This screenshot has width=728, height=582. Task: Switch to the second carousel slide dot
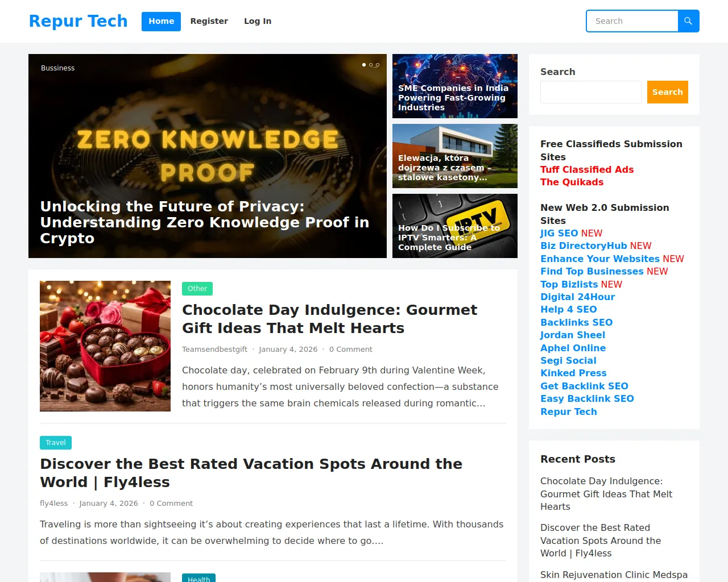(x=371, y=65)
